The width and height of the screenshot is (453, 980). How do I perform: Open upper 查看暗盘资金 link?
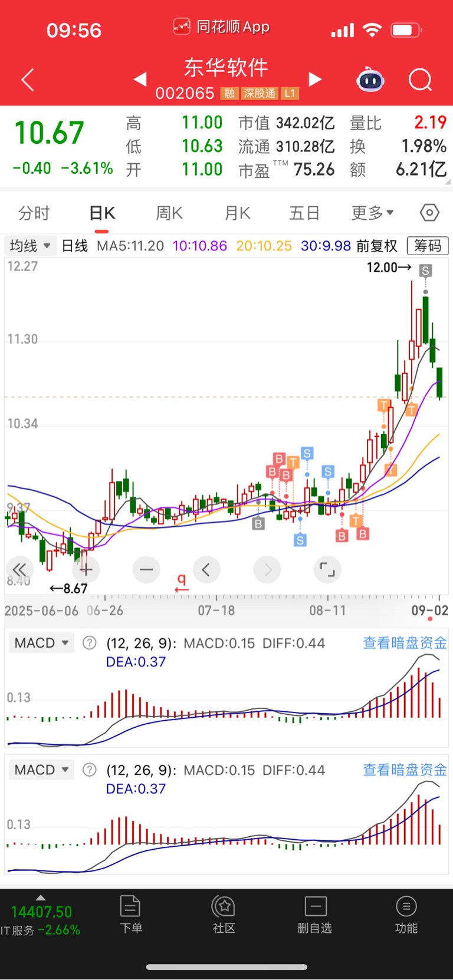point(405,643)
